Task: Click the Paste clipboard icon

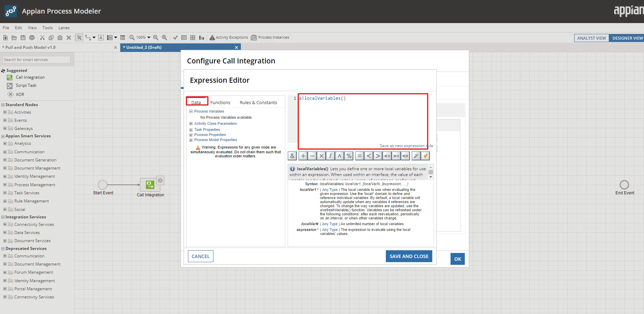Action: 60,38
